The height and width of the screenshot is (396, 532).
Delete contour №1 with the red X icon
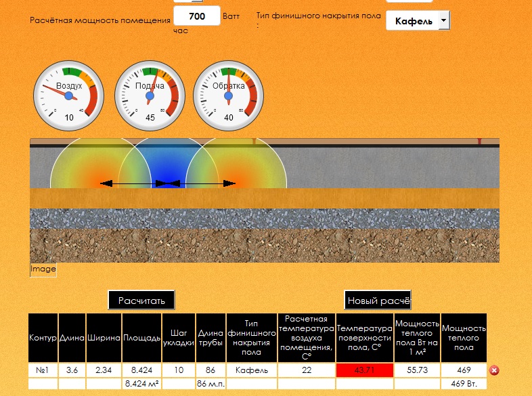click(x=494, y=370)
